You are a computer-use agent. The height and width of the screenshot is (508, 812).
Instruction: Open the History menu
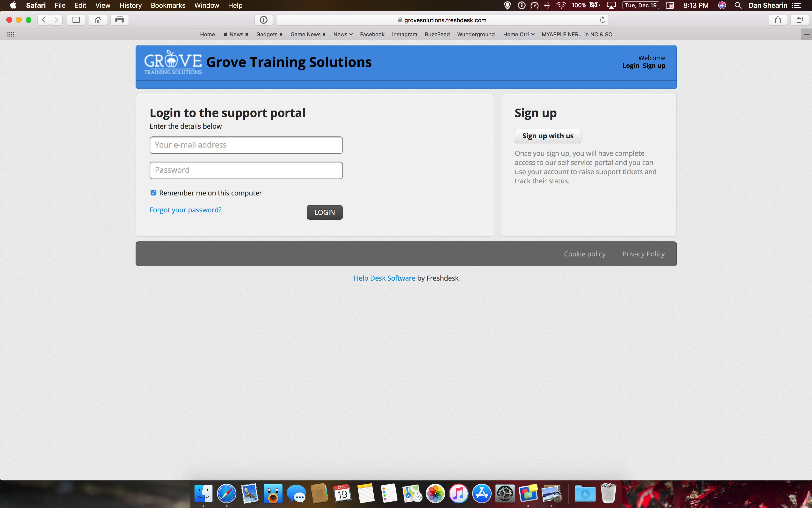(x=130, y=5)
